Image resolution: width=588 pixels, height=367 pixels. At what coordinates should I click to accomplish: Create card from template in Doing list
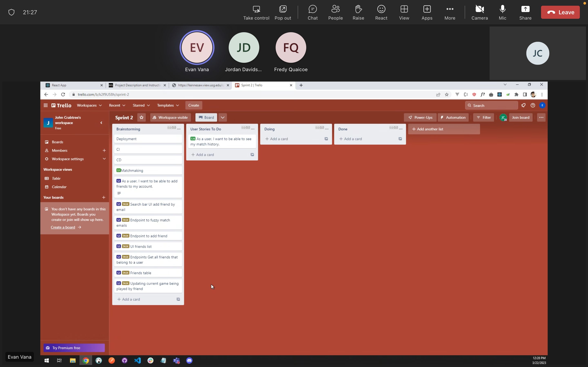[326, 139]
